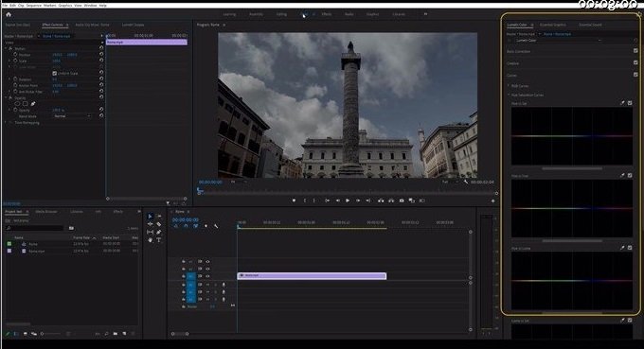644x349 pixels.
Task: Reset the Position parameter
Action: (x=101, y=54)
